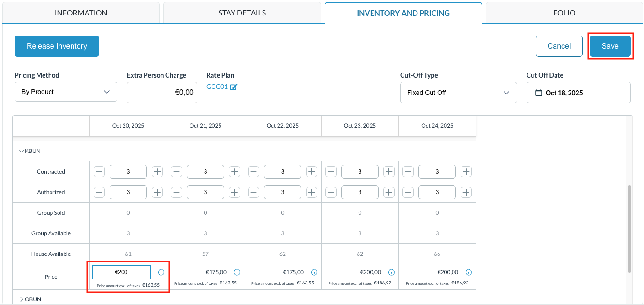The height and width of the screenshot is (305, 644).
Task: Click info icon for Oct 23 price
Action: [x=391, y=272]
